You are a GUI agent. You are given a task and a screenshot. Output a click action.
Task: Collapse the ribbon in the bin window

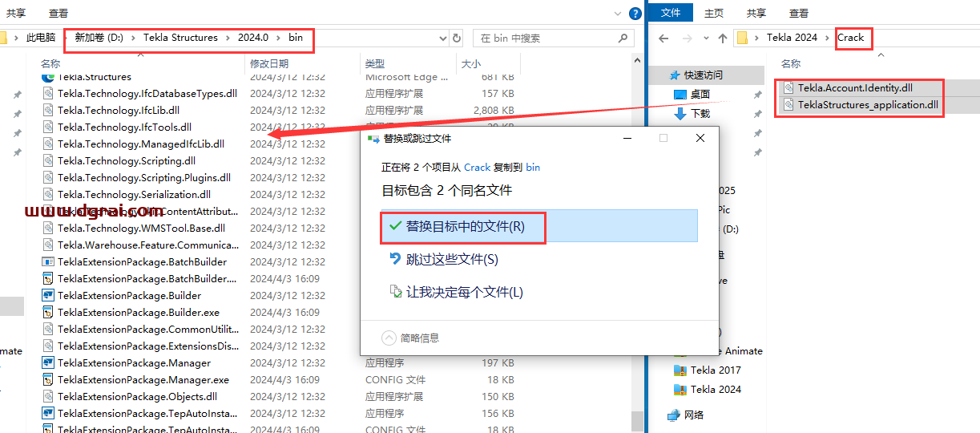(616, 13)
